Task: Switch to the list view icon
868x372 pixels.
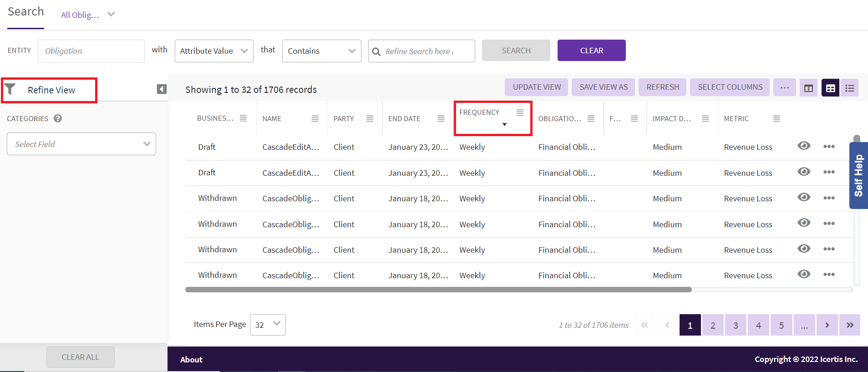Action: click(849, 88)
